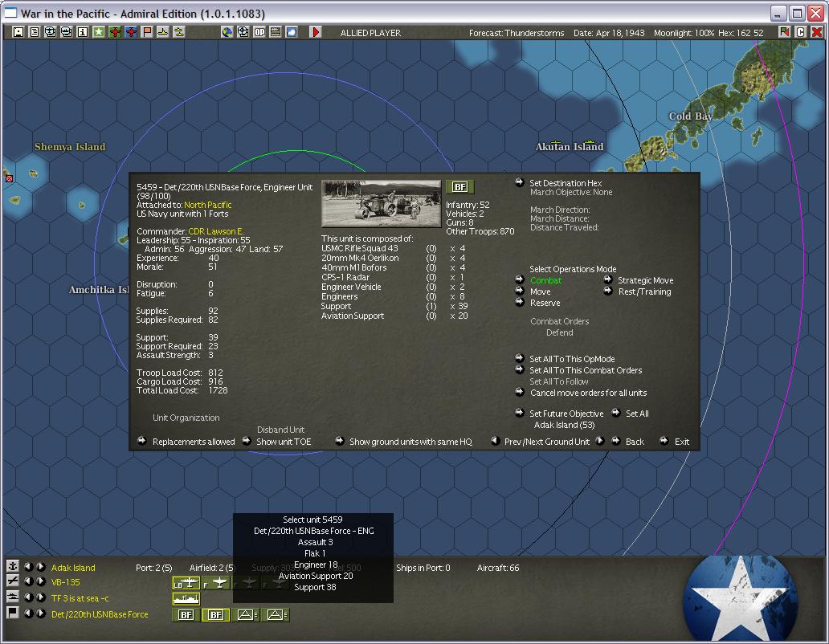Set operations mode to Strategic Move

(646, 280)
